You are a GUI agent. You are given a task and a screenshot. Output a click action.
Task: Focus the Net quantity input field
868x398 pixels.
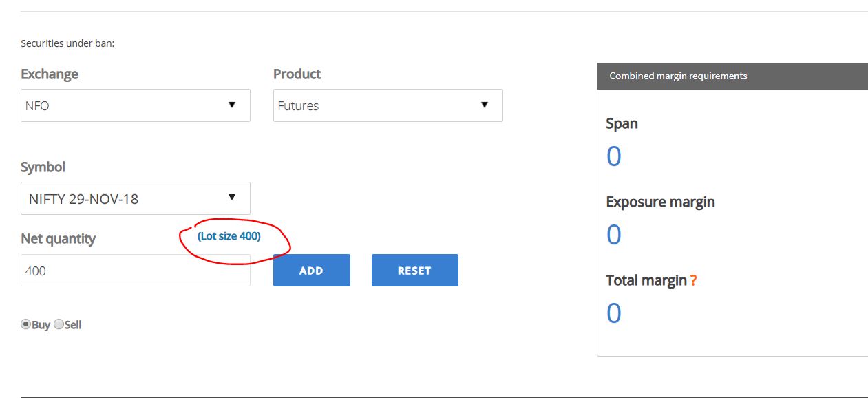click(x=136, y=271)
